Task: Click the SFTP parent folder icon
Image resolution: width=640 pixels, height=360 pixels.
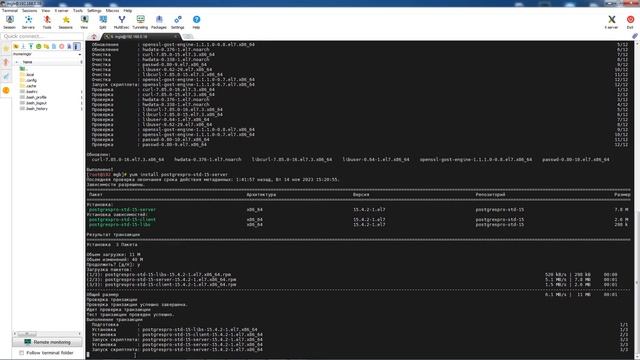Action: [x=16, y=47]
